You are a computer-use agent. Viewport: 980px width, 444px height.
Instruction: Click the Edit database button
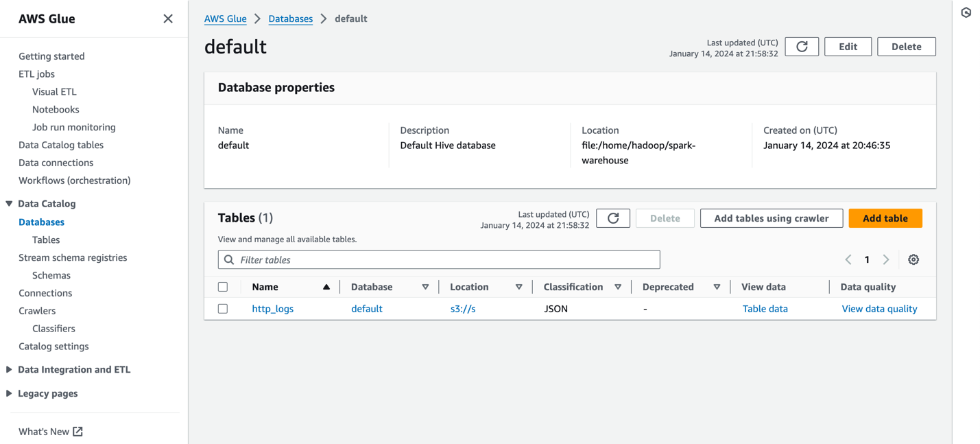(x=848, y=47)
